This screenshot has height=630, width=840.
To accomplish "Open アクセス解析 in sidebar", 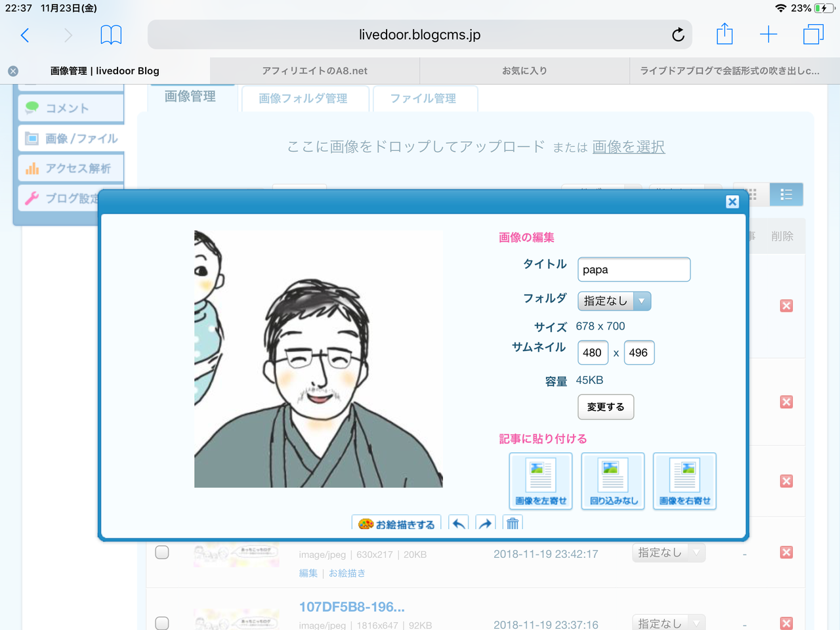I will 71,169.
